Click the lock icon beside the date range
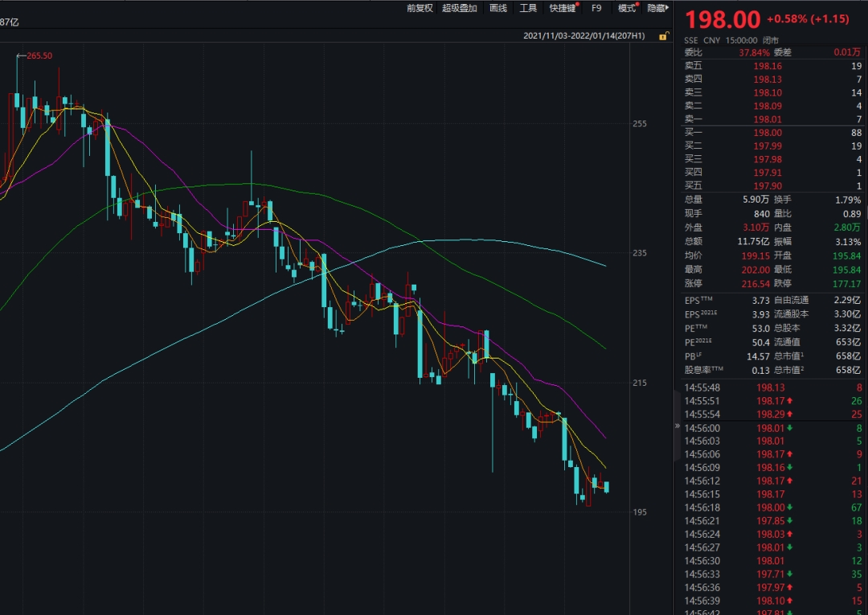868x615 pixels. 663,36
